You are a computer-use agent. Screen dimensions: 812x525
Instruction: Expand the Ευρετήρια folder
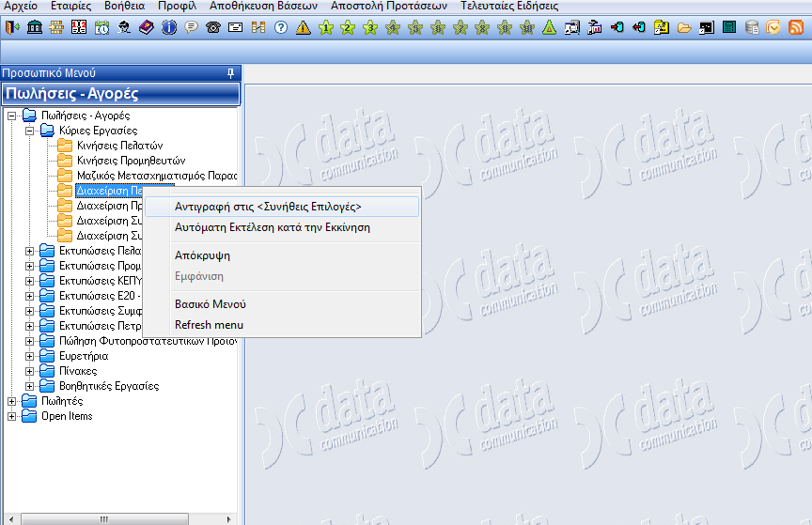(29, 356)
